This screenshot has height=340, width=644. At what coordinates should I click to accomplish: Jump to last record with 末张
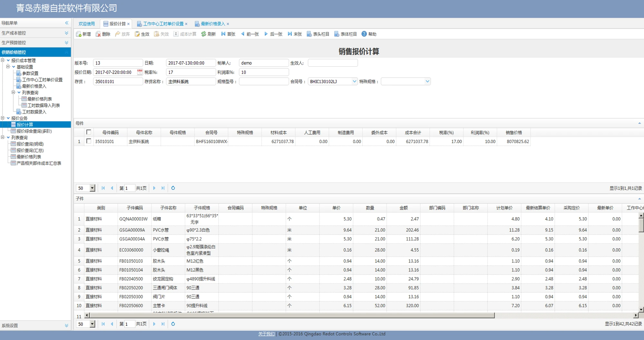(x=290, y=34)
